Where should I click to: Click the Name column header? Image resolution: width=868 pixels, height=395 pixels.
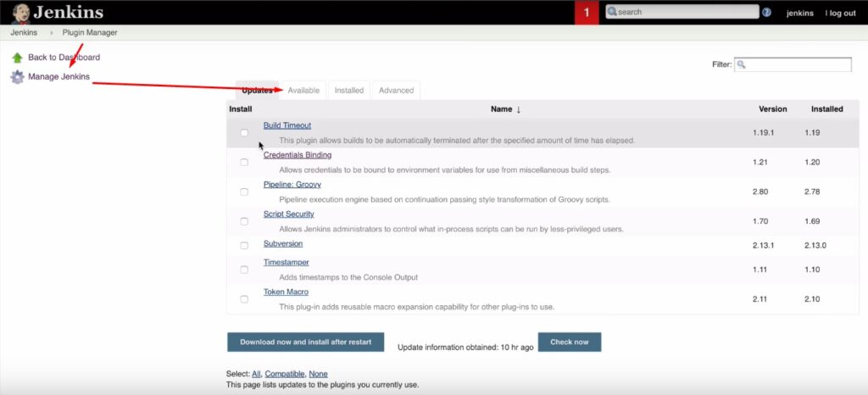tap(502, 109)
